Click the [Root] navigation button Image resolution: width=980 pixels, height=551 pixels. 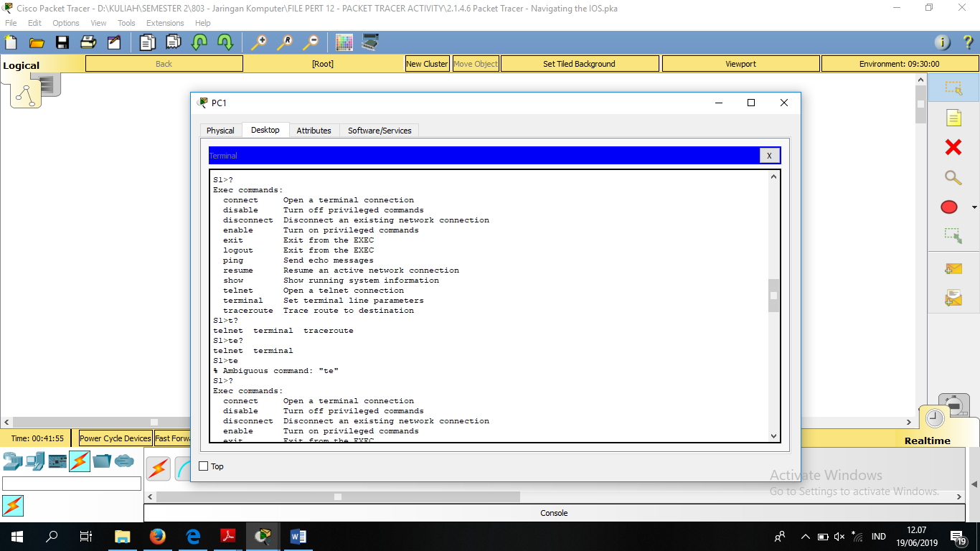coord(323,64)
